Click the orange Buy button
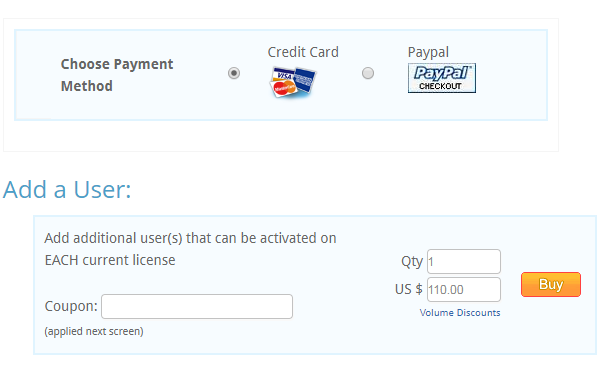This screenshot has height=368, width=611. click(551, 285)
